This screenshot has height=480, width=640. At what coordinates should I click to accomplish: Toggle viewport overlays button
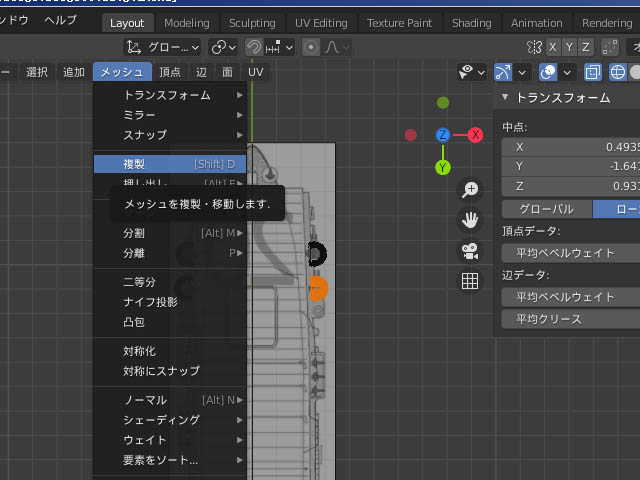pos(548,73)
